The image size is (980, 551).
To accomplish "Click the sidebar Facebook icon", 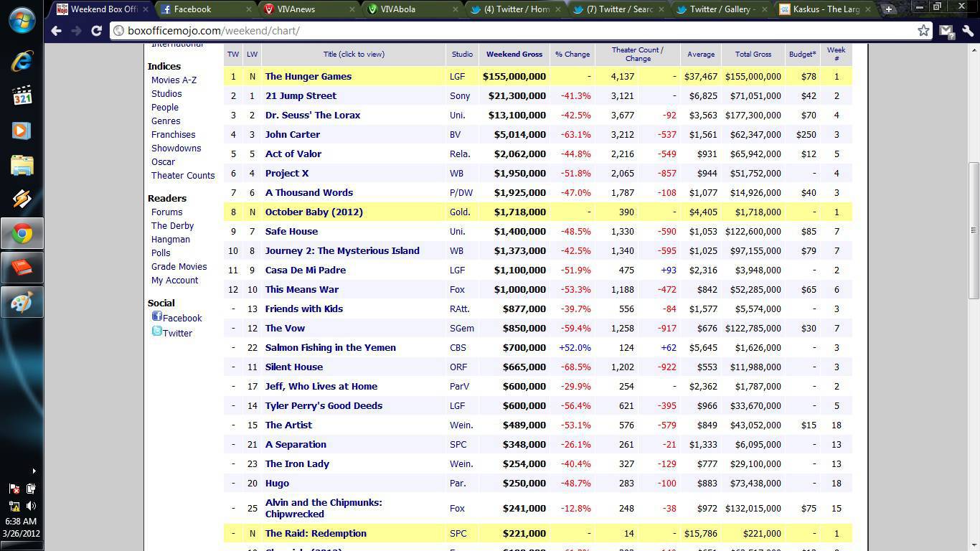I will (x=156, y=316).
